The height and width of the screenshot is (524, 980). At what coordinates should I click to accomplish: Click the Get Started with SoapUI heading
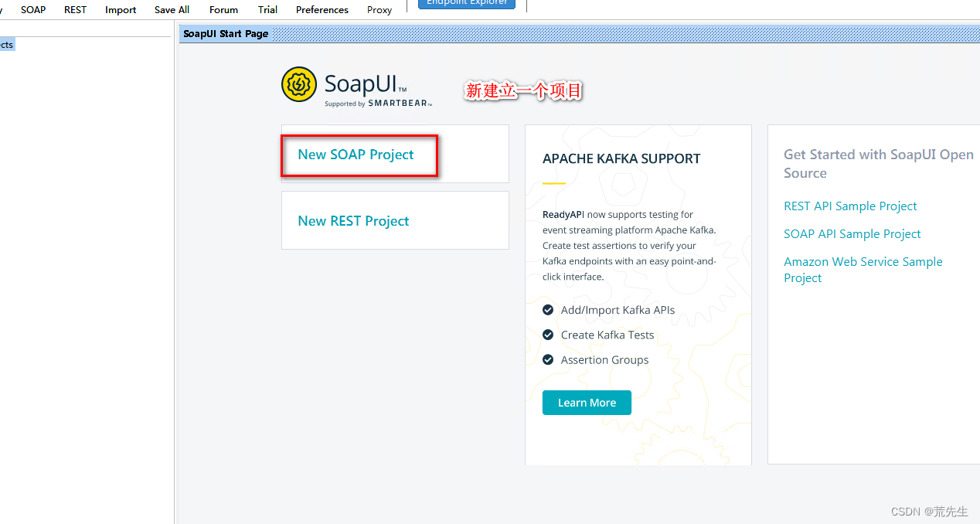click(879, 164)
